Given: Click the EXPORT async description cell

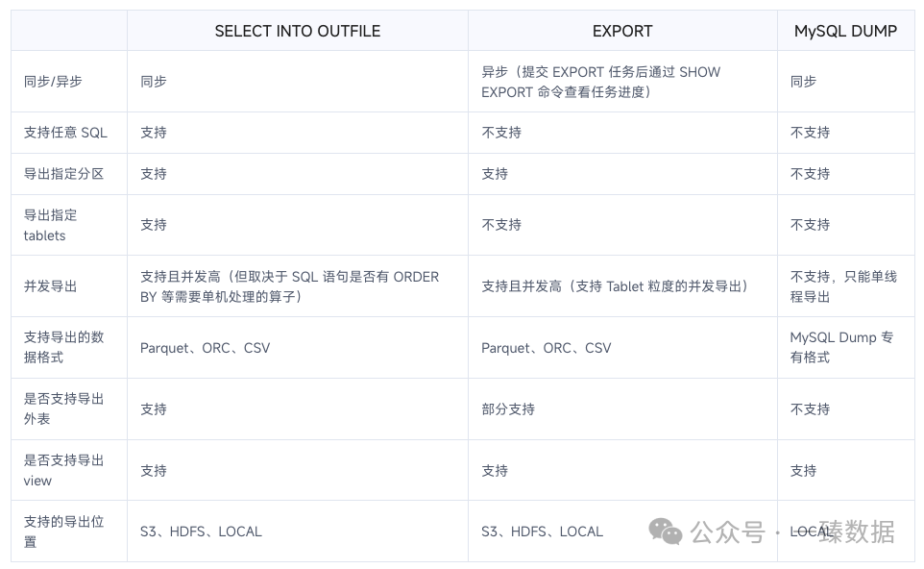Looking at the screenshot, I should tap(600, 82).
